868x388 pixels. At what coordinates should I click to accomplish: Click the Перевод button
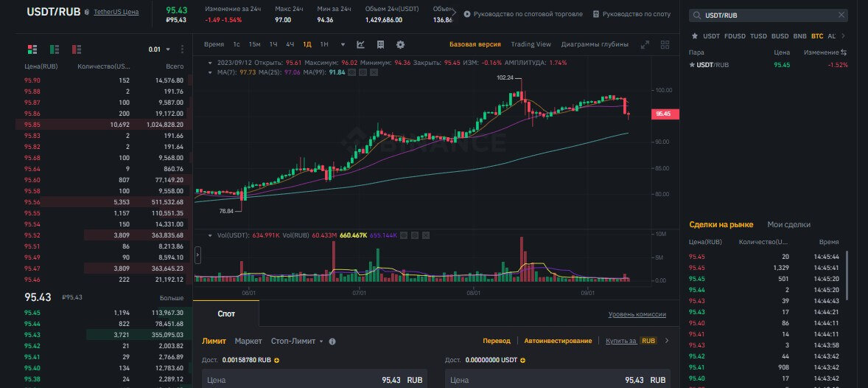pyautogui.click(x=497, y=341)
